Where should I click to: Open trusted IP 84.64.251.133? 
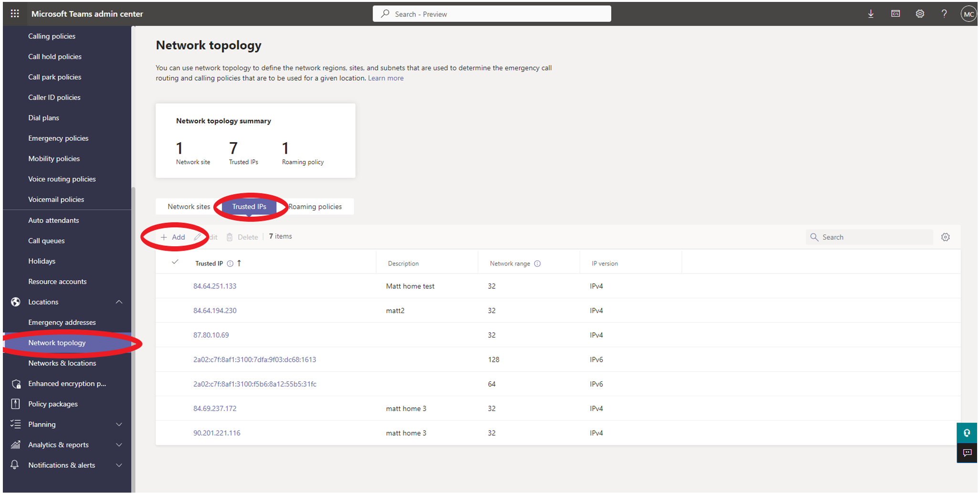(215, 286)
